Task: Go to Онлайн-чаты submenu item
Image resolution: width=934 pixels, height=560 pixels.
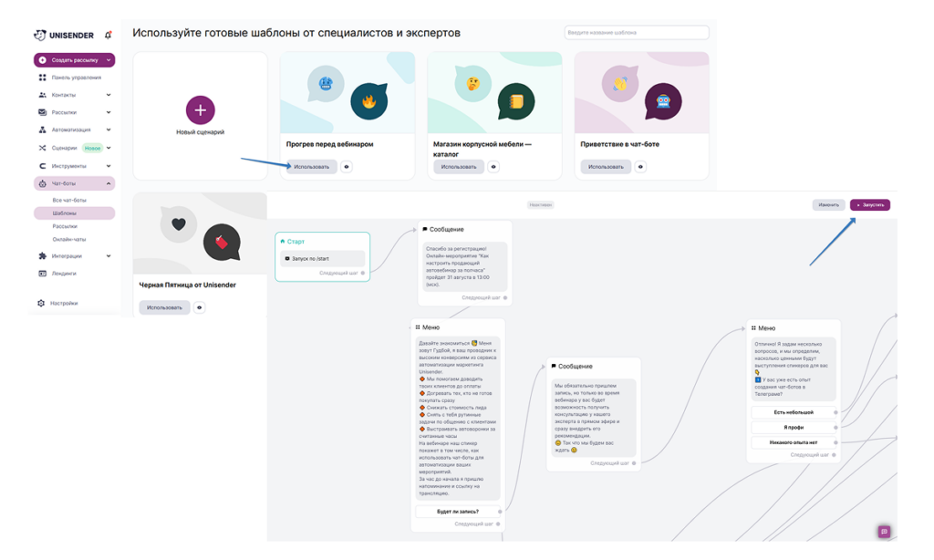Action: (x=69, y=239)
